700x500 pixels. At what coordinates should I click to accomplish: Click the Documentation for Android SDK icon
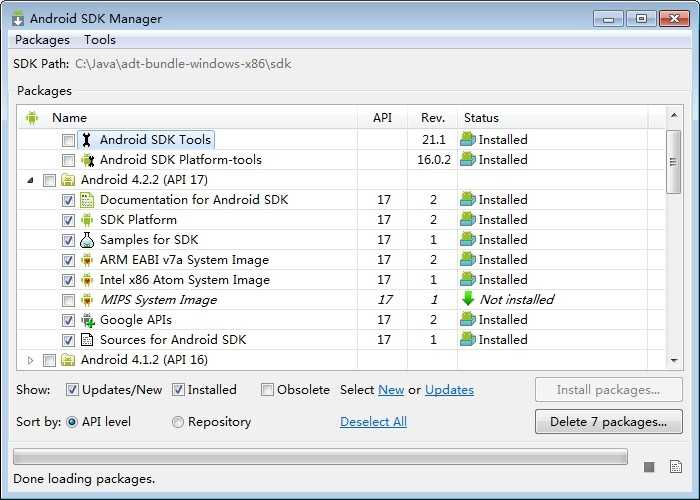(87, 200)
